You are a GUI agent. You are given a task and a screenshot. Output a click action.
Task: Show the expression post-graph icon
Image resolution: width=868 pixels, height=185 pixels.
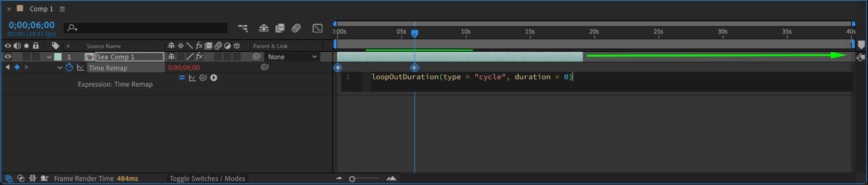point(192,78)
